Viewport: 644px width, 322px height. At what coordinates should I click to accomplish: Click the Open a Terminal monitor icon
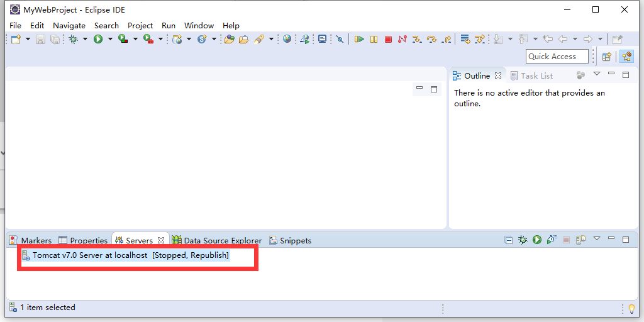[x=323, y=39]
